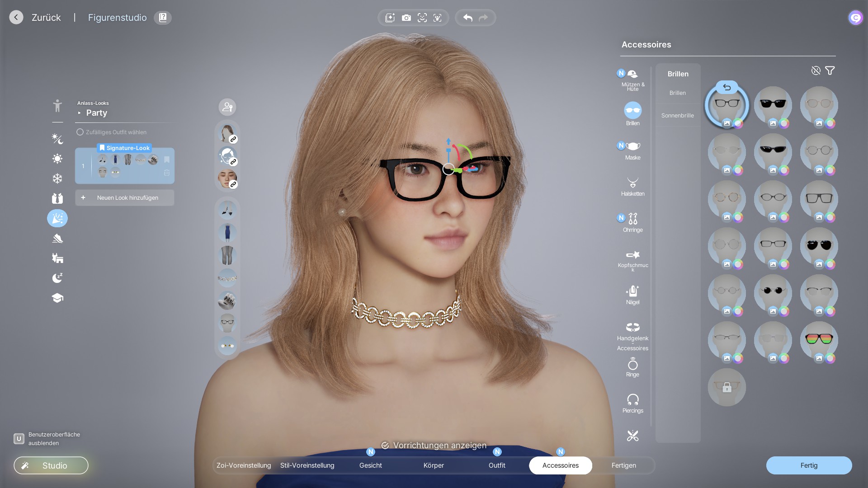Delete the Signature-Look via trash icon
The width and height of the screenshot is (868, 488).
167,173
